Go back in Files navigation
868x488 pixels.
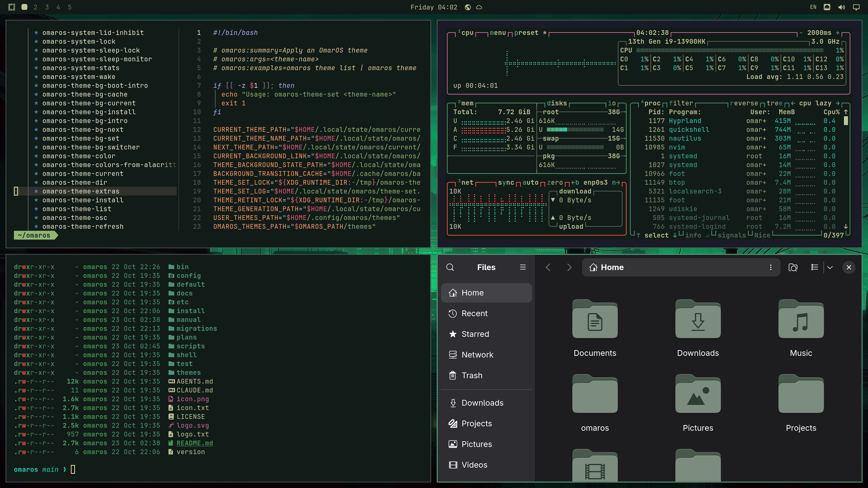point(548,267)
